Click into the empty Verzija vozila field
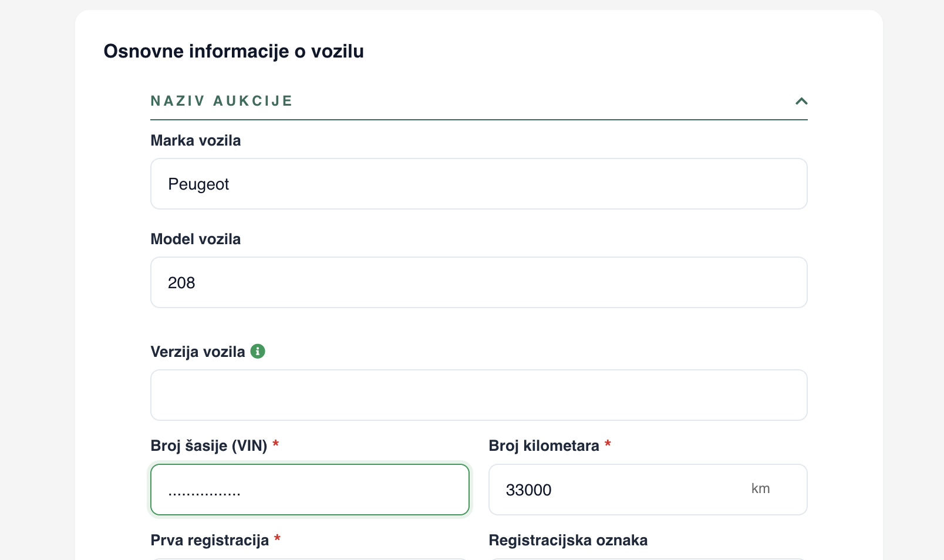 (479, 395)
